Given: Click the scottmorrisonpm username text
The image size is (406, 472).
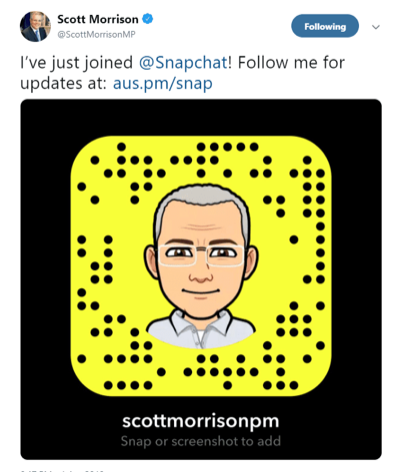Looking at the screenshot, I should [x=201, y=421].
